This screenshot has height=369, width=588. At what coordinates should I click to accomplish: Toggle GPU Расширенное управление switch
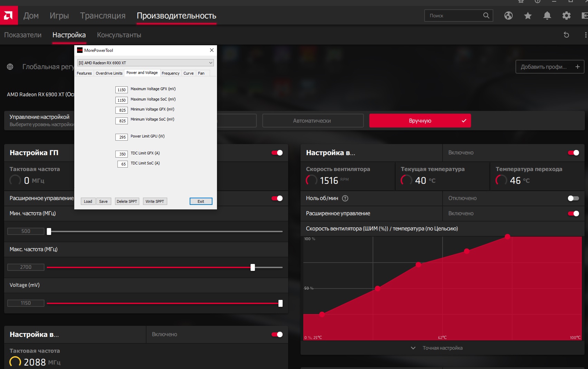[x=277, y=198]
